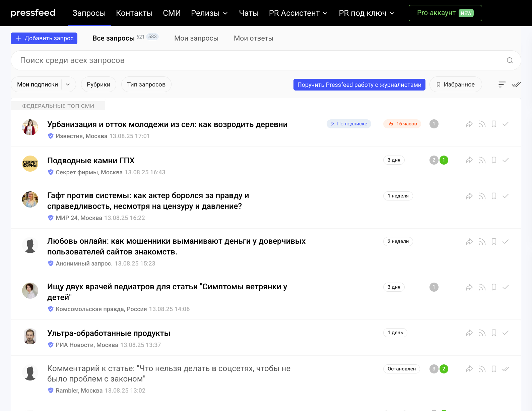The height and width of the screenshot is (411, 532).
Task: Open the Контакты navigation item
Action: [134, 13]
